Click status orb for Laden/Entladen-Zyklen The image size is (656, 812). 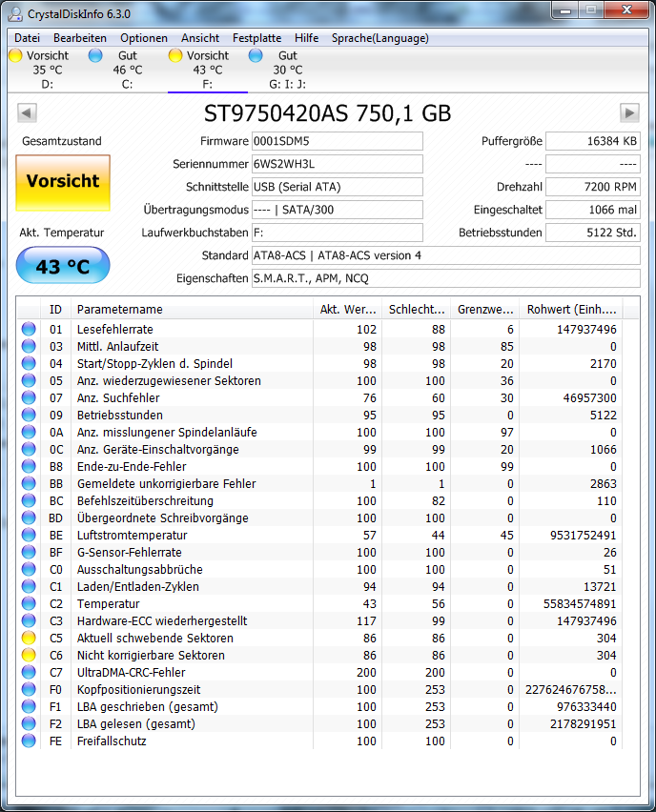point(29,586)
